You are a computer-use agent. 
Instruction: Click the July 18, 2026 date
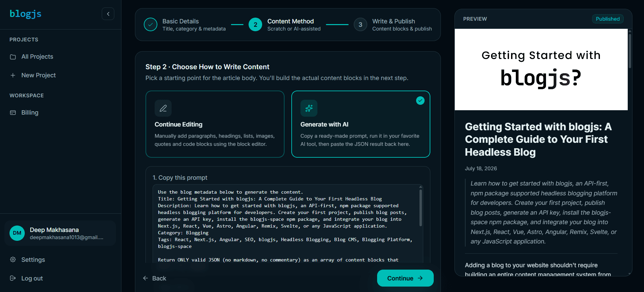[481, 169]
